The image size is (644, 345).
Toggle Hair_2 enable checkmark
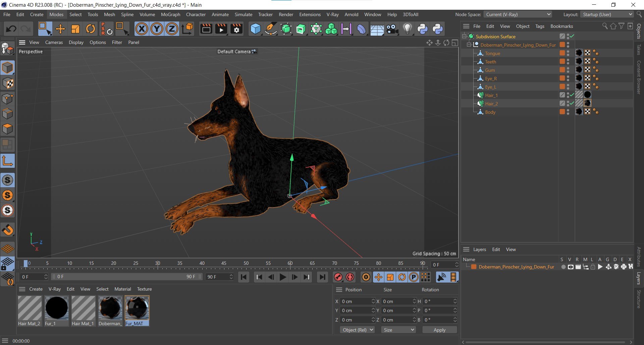tap(572, 103)
